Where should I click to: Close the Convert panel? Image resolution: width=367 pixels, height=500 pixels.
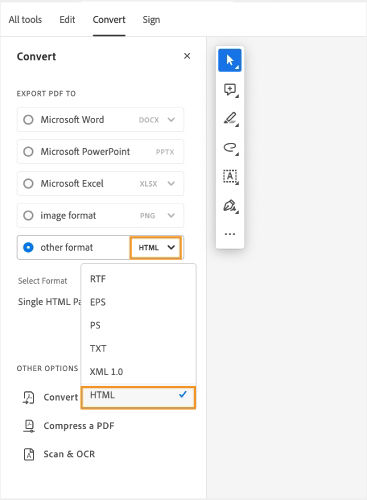click(187, 56)
